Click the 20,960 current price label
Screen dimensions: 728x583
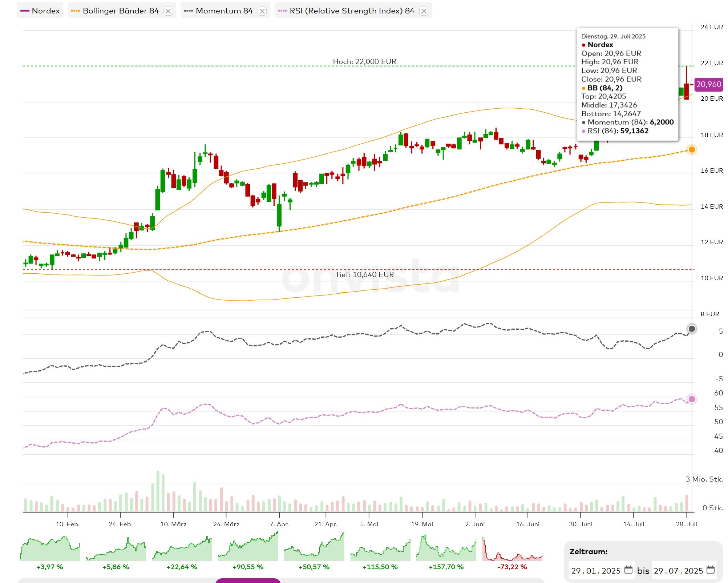pyautogui.click(x=708, y=84)
